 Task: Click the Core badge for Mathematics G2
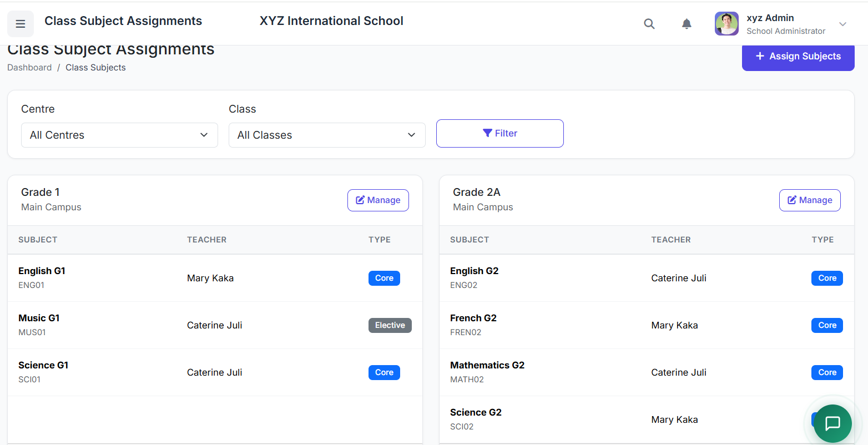827,372
